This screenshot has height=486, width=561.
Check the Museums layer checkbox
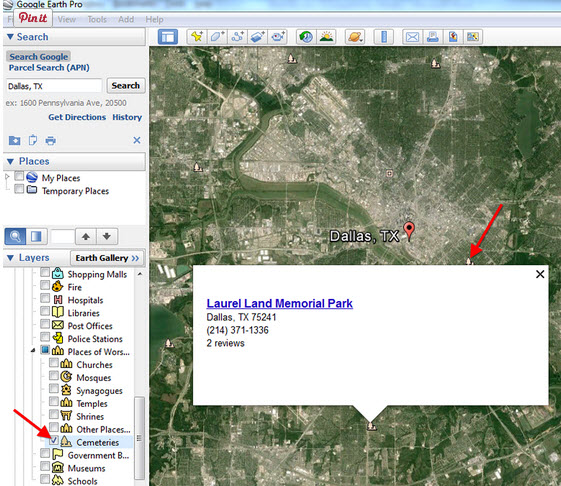45,466
